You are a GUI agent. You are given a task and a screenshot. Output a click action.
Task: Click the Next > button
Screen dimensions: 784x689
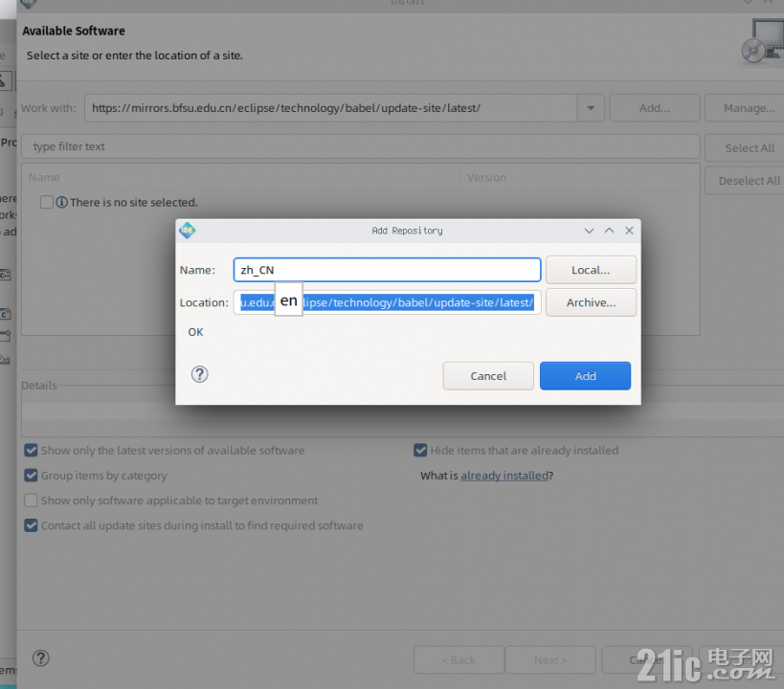(x=550, y=660)
